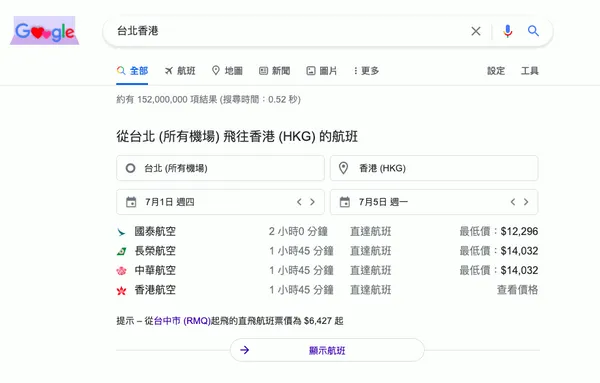Edit origin field 台北 (所有機場)

[220, 168]
